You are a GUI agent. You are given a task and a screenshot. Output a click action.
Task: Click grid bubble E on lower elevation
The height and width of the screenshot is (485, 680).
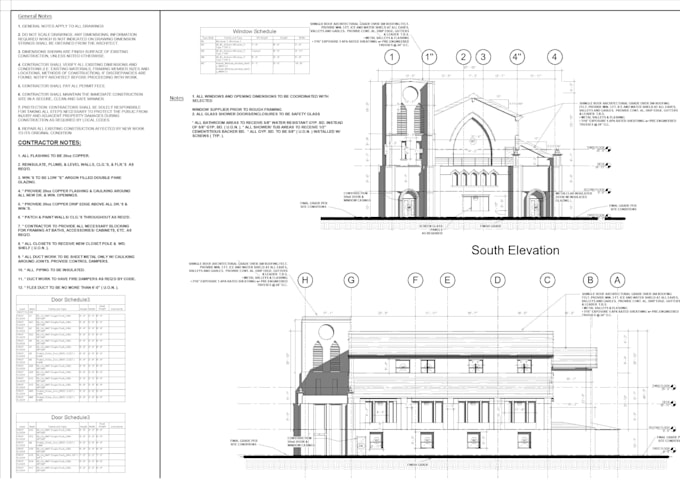(x=448, y=280)
